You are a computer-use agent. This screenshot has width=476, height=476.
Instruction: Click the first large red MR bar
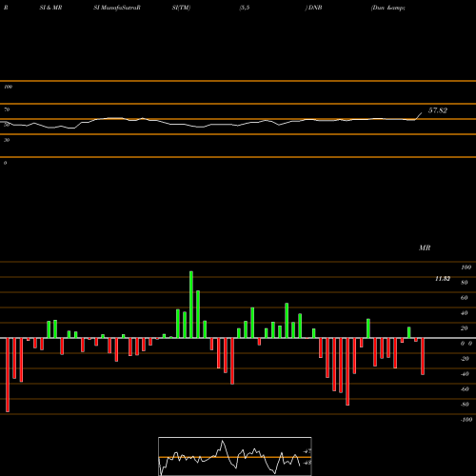pyautogui.click(x=8, y=375)
